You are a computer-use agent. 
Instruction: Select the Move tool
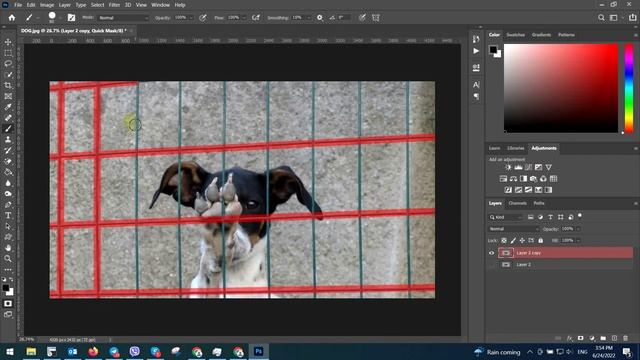(8, 42)
